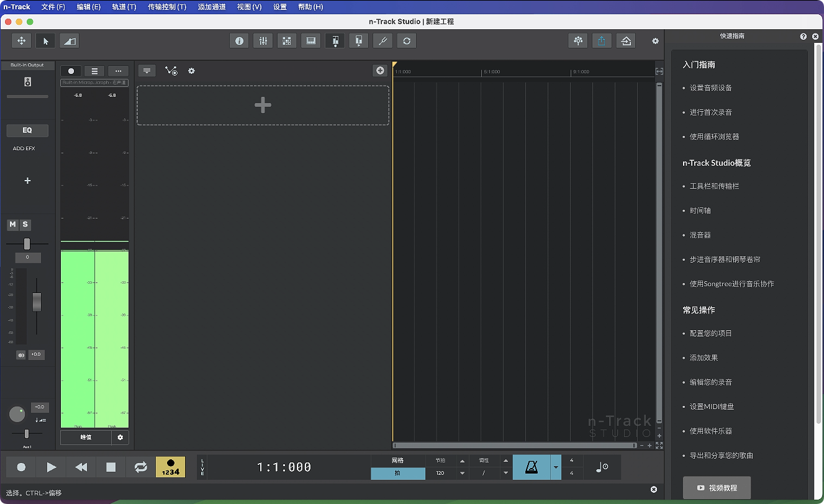824x504 pixels.
Task: Click the Songtree icon in the toolbar
Action: (x=578, y=41)
